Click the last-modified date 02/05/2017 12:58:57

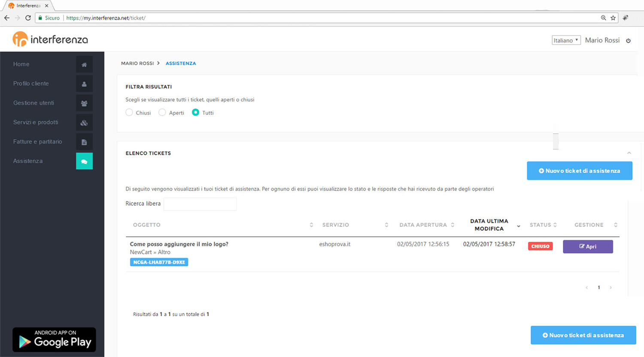[489, 244]
